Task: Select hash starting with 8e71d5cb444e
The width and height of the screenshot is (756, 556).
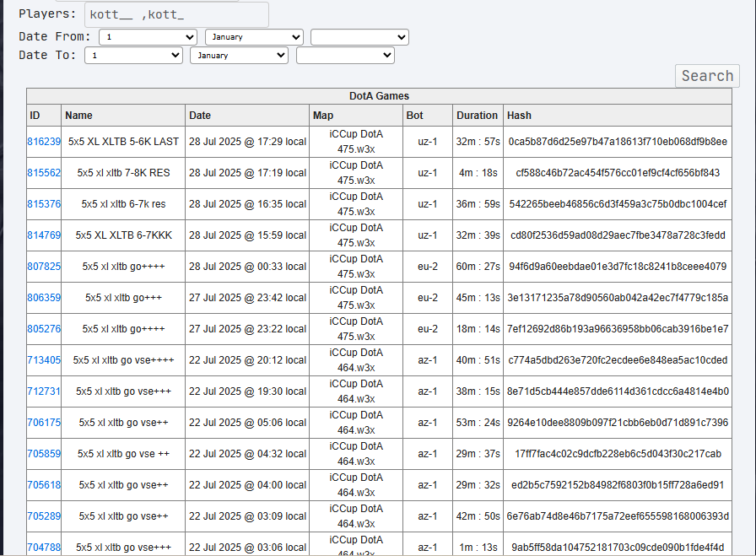Action: [x=618, y=391]
